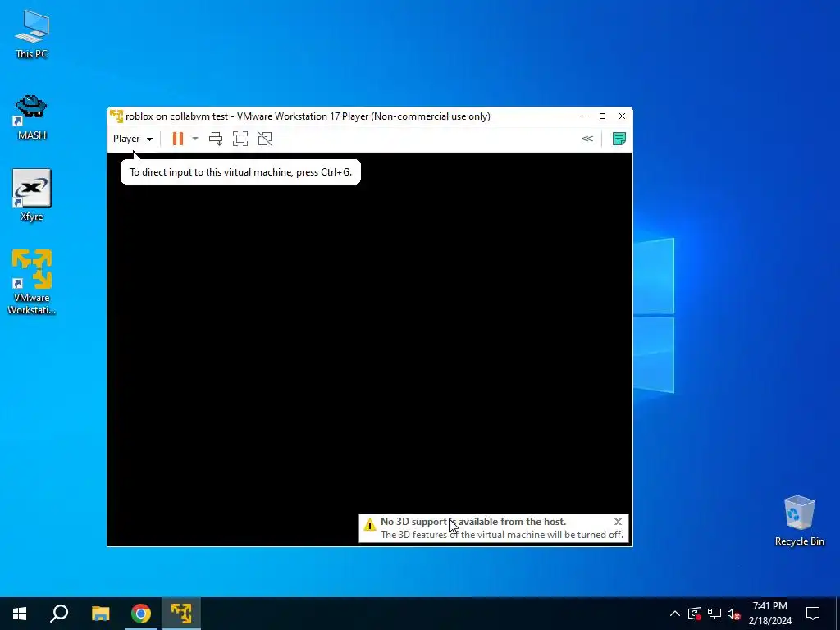Click the VMware Player title bar icon
The height and width of the screenshot is (630, 840).
coord(116,116)
